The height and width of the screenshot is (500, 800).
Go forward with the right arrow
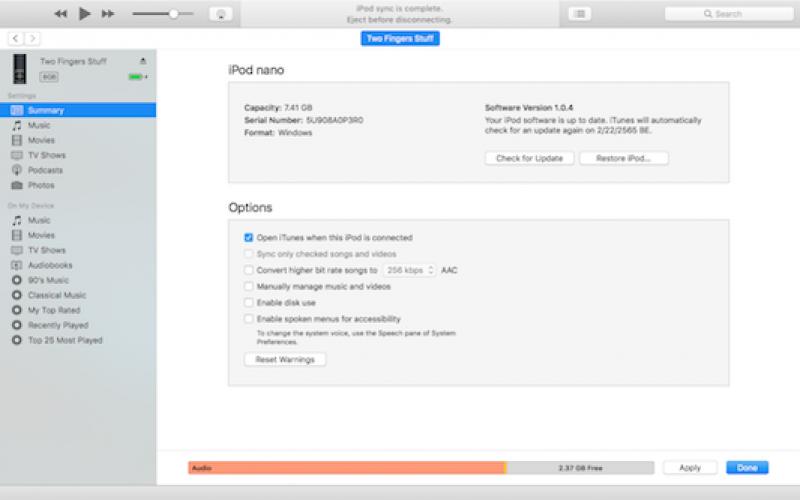(x=32, y=38)
